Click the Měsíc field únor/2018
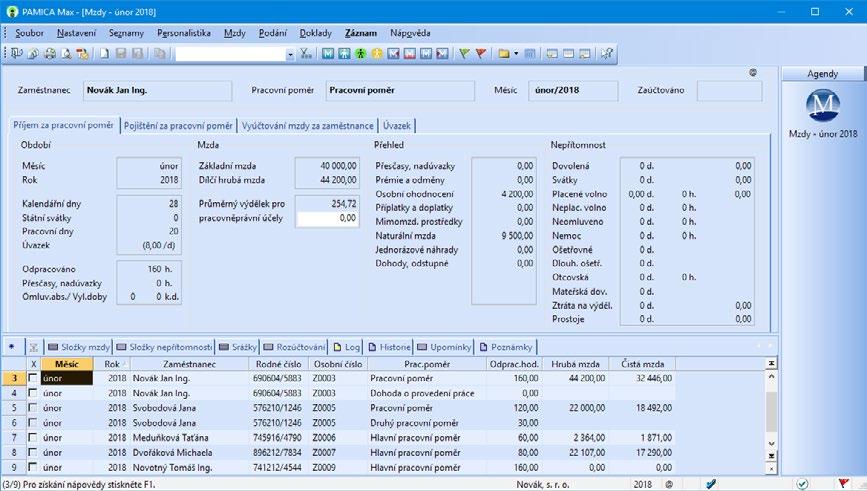Image resolution: width=867 pixels, height=491 pixels. pyautogui.click(x=573, y=90)
